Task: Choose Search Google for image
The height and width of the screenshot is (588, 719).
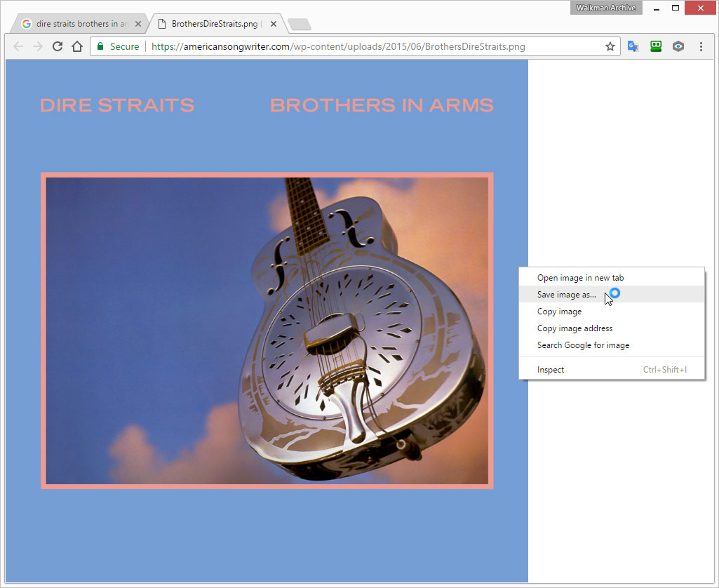Action: (612, 345)
